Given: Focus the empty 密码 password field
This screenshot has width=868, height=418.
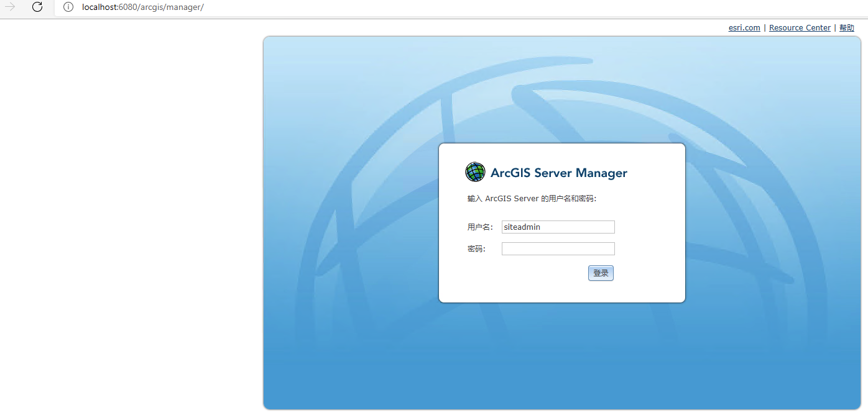Looking at the screenshot, I should coord(558,249).
